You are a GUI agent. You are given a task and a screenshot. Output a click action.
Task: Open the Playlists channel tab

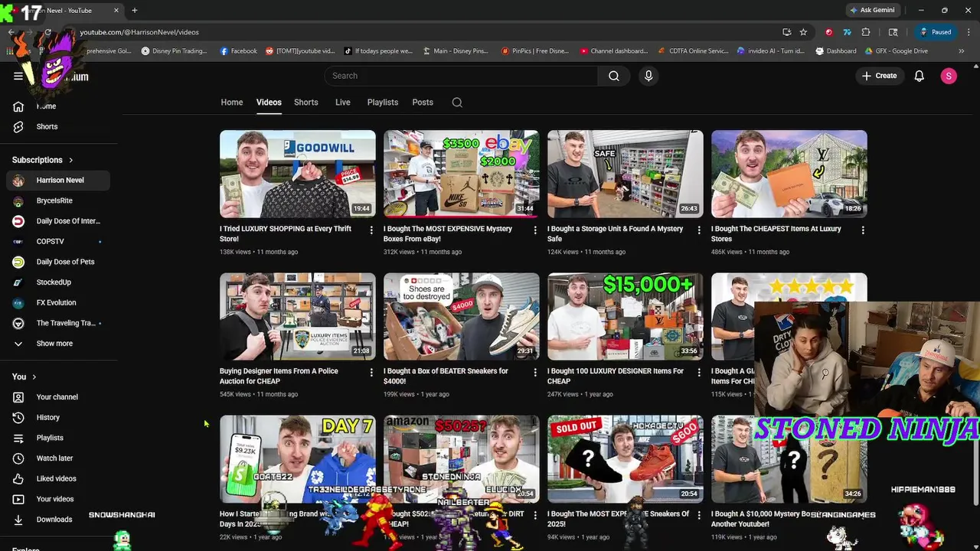tap(383, 103)
